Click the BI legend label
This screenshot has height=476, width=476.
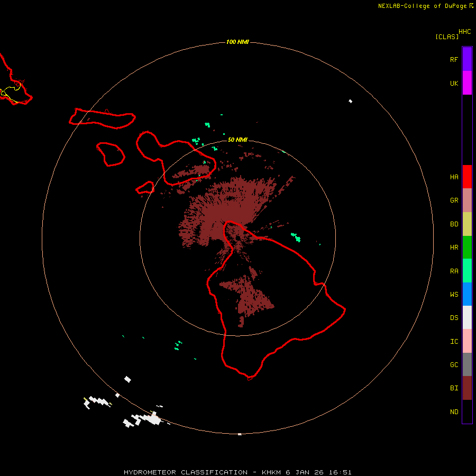pyautogui.click(x=454, y=388)
